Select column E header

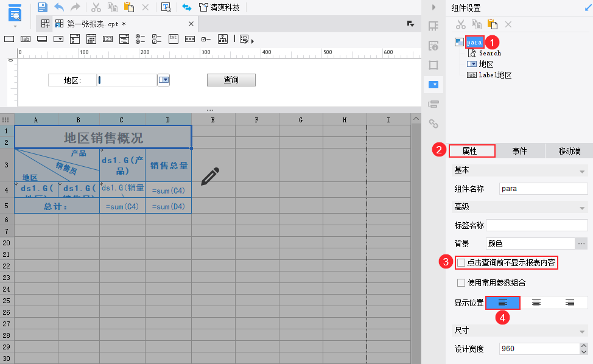(213, 120)
